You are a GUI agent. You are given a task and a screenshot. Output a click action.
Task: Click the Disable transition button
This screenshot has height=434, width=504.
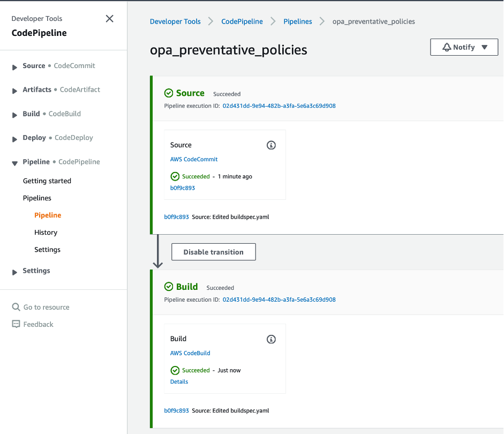point(213,251)
